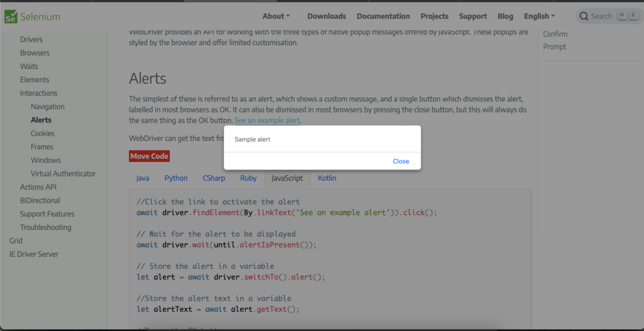Close the Sample alert dialog
The width and height of the screenshot is (644, 331).
click(x=401, y=161)
